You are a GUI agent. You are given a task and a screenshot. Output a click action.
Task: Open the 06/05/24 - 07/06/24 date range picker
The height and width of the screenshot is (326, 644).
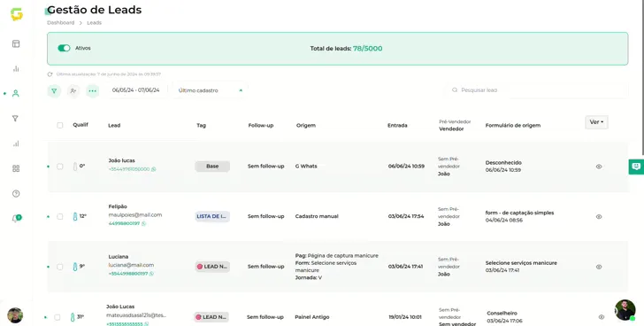click(x=136, y=90)
